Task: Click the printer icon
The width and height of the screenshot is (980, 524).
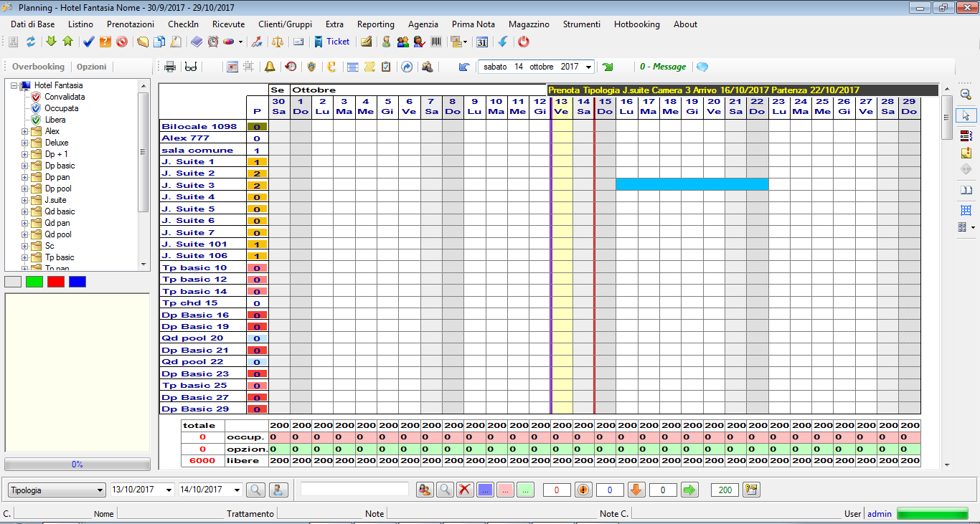Action: tap(171, 67)
